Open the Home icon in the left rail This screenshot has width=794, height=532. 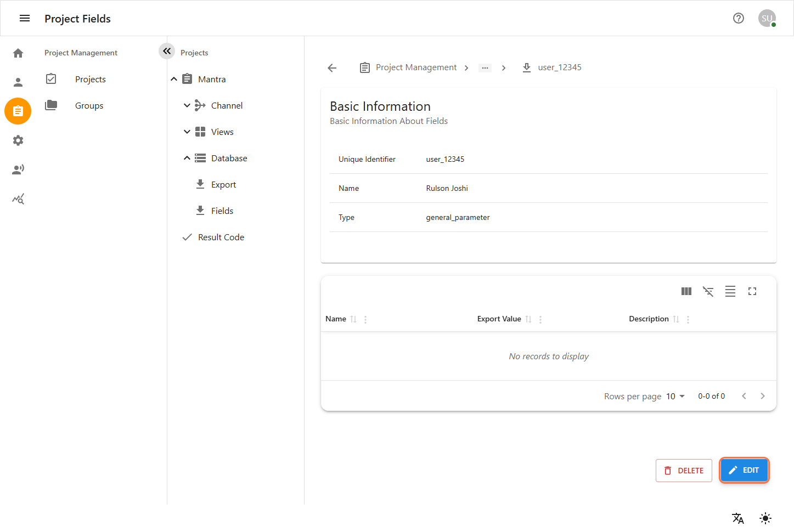[18, 53]
